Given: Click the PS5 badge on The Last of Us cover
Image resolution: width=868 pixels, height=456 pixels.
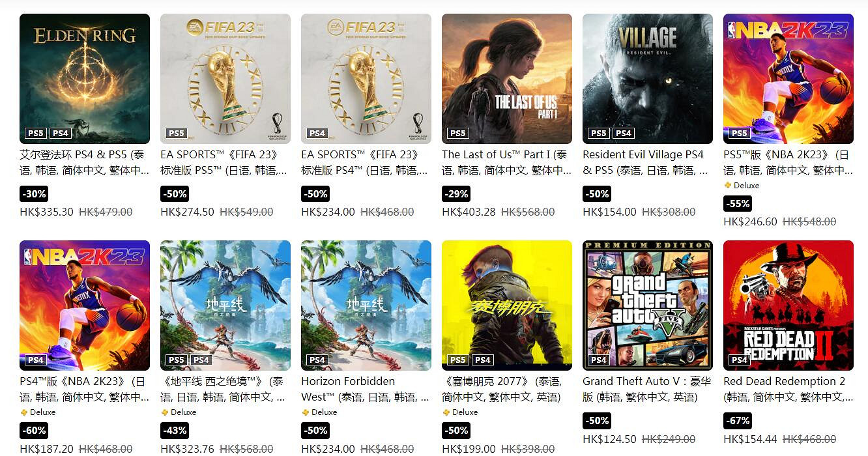Looking at the screenshot, I should click(x=458, y=133).
